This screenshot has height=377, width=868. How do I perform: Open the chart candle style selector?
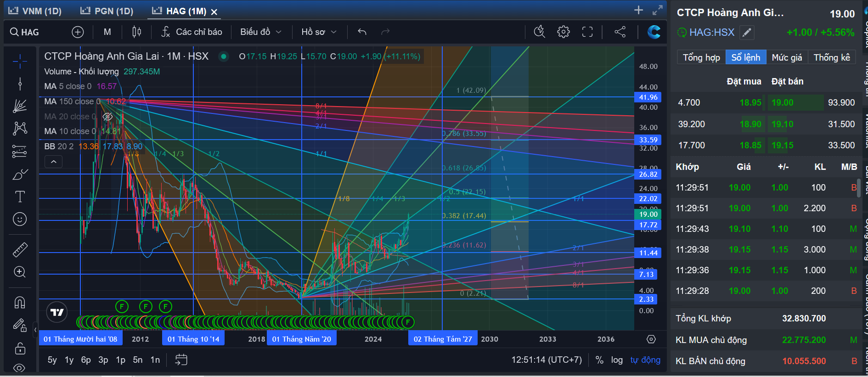point(136,32)
